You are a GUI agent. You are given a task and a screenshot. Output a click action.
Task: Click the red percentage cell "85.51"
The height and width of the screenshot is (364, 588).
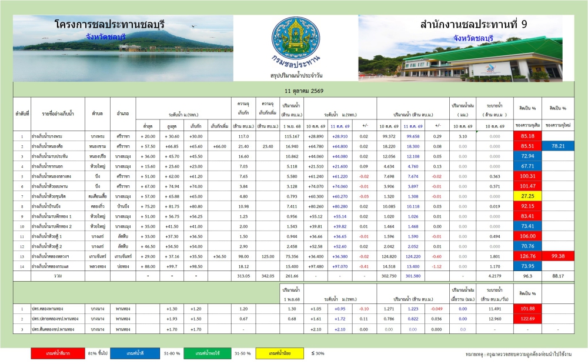(527, 146)
